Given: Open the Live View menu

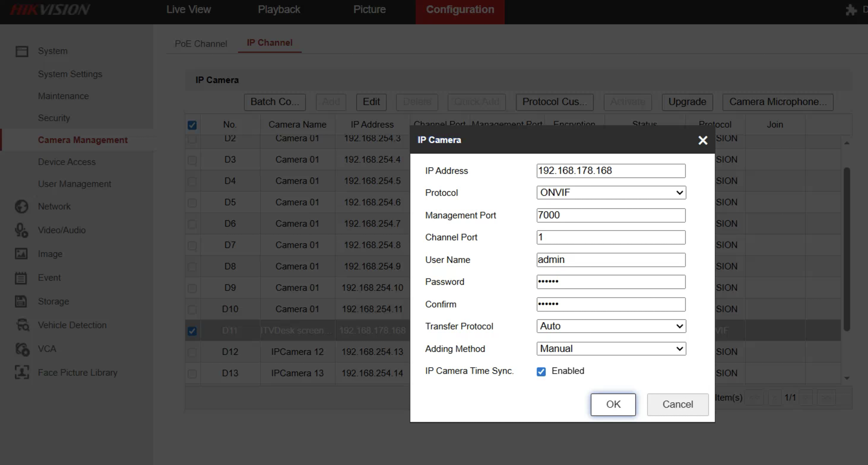Looking at the screenshot, I should [188, 9].
